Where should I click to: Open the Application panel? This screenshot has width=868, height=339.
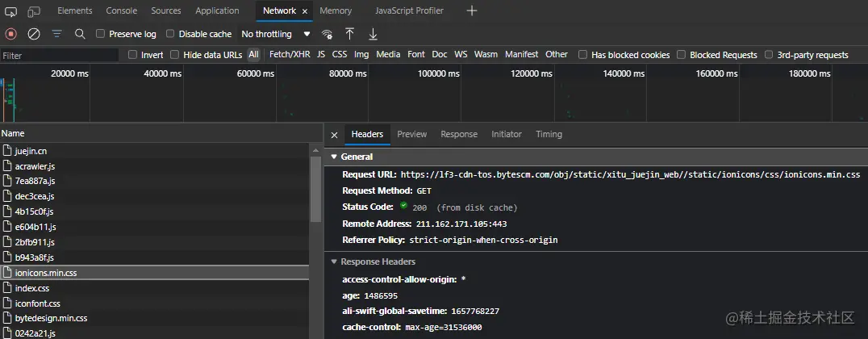[x=217, y=10]
